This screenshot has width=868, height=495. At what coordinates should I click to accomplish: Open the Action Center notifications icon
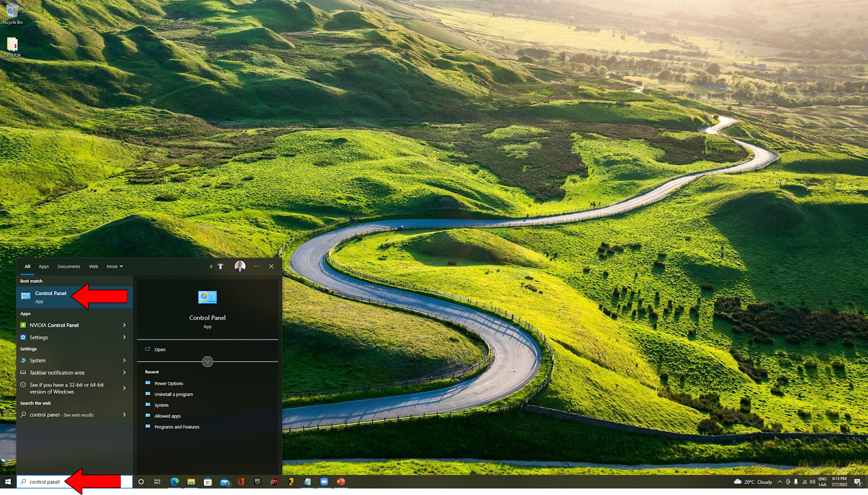tap(858, 482)
